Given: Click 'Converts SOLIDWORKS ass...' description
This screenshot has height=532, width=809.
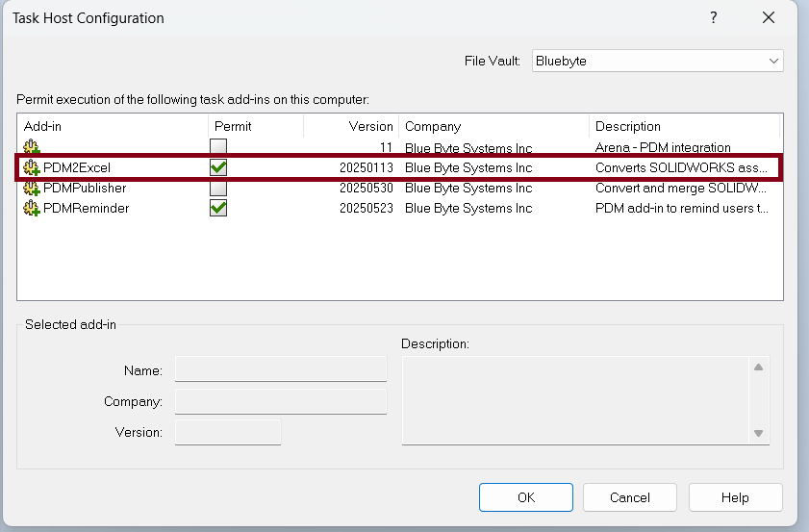Looking at the screenshot, I should pos(681,167).
